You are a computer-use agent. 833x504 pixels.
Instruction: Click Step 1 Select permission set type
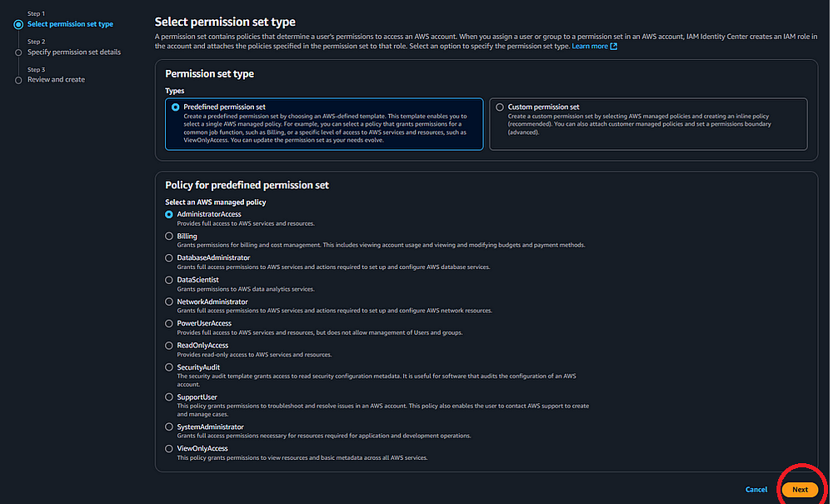click(70, 24)
